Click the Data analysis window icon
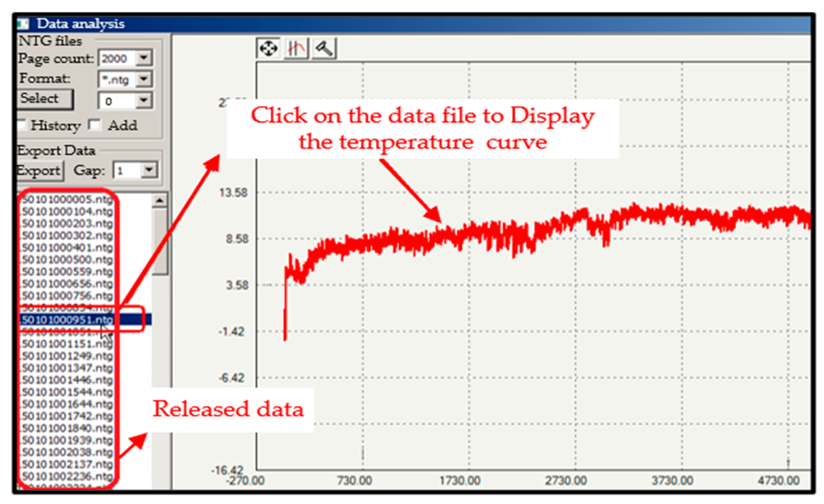Screen dimensions: 824x504 click(23, 24)
